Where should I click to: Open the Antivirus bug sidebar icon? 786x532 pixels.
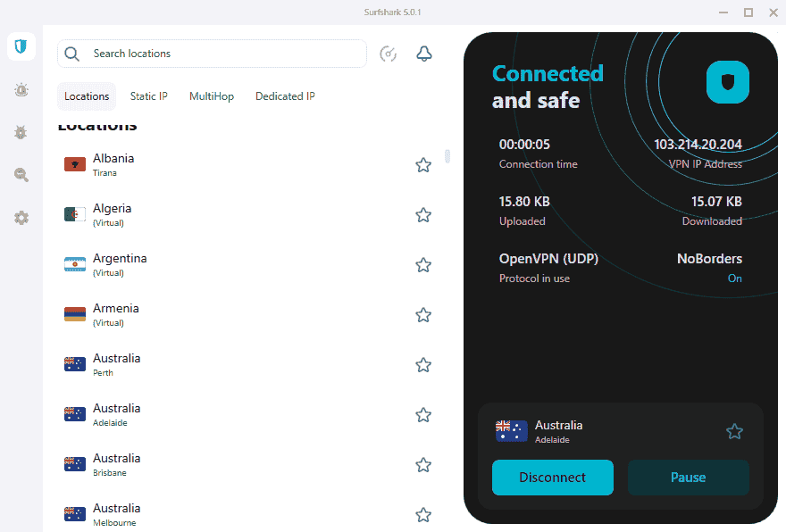click(21, 132)
